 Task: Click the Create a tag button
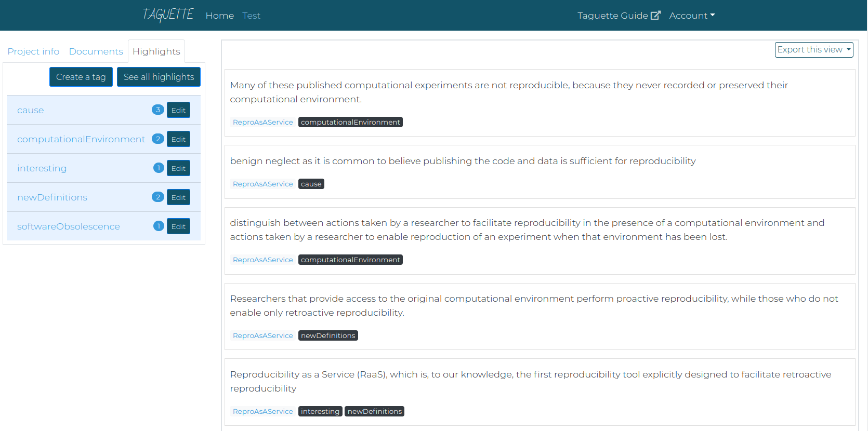[x=81, y=77]
